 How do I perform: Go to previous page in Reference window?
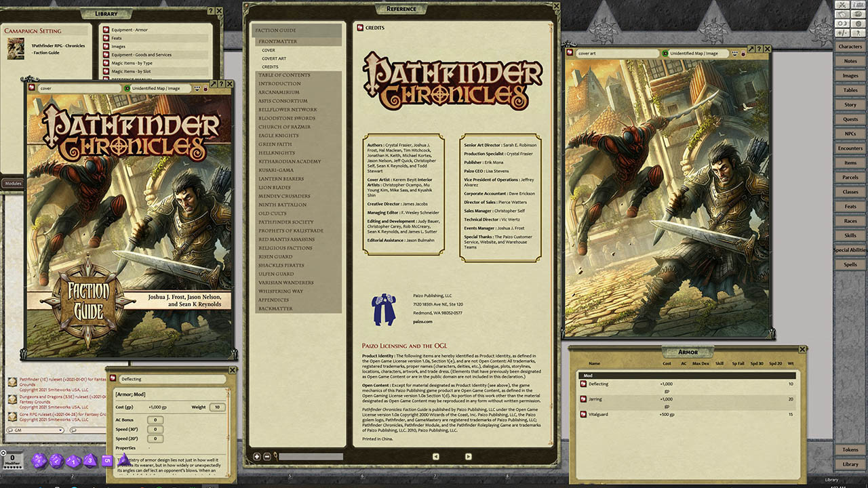click(435, 457)
